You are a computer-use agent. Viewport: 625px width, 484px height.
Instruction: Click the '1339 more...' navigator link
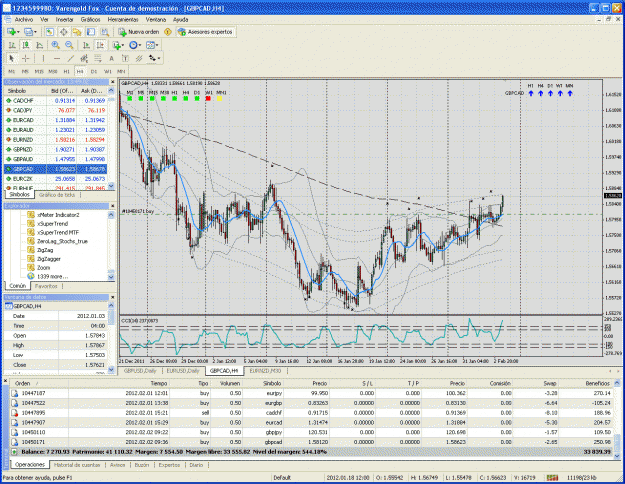click(x=52, y=276)
